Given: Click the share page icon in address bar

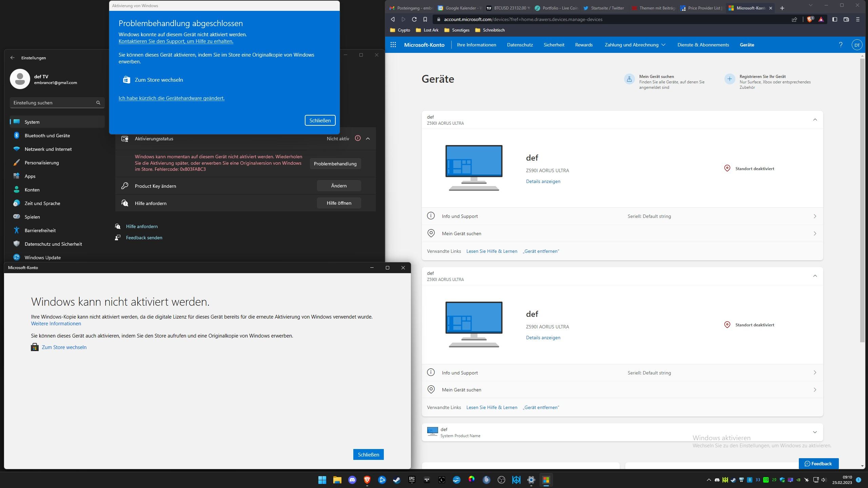Looking at the screenshot, I should pyautogui.click(x=794, y=19).
